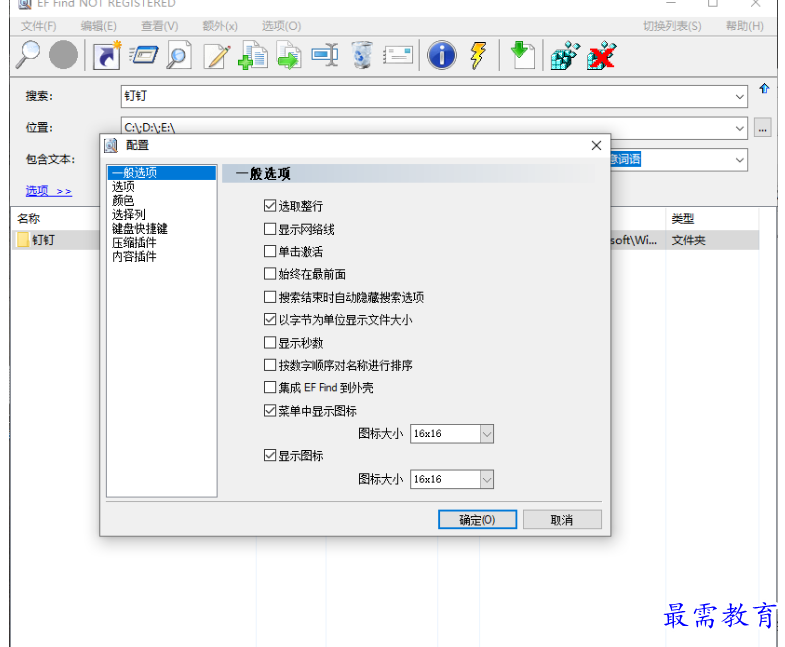This screenshot has height=647, width=785.
Task: Click the gray stop circle icon
Action: pyautogui.click(x=64, y=54)
